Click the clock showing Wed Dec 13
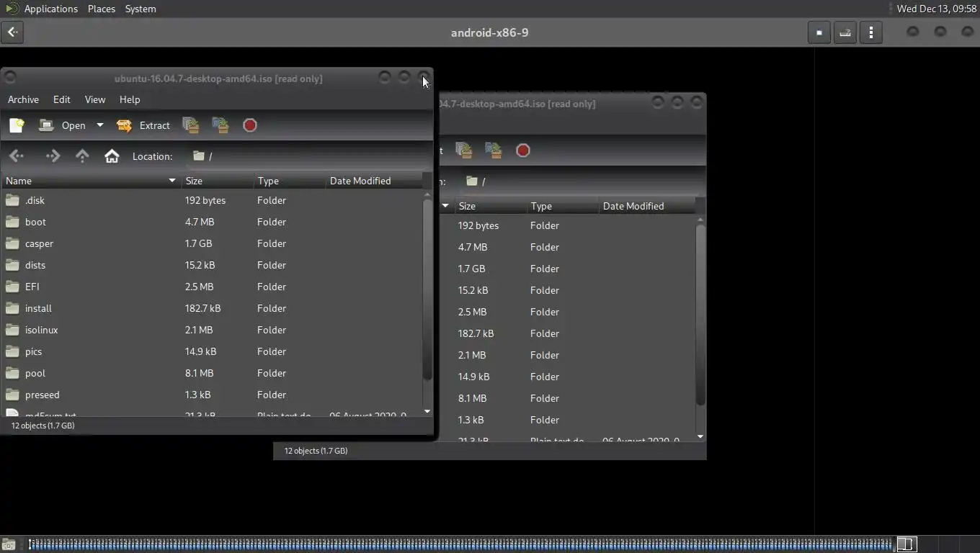980x553 pixels. (937, 9)
